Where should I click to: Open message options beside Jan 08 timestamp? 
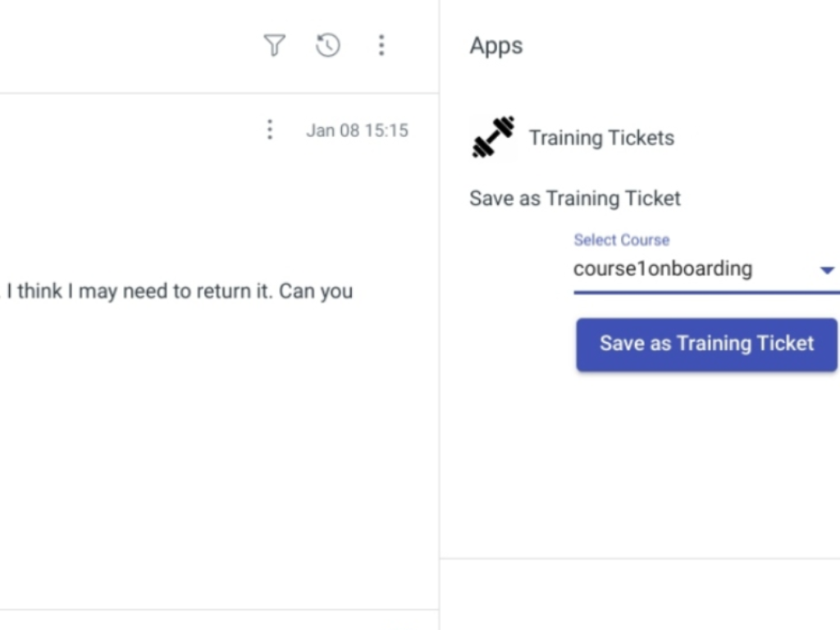(269, 130)
